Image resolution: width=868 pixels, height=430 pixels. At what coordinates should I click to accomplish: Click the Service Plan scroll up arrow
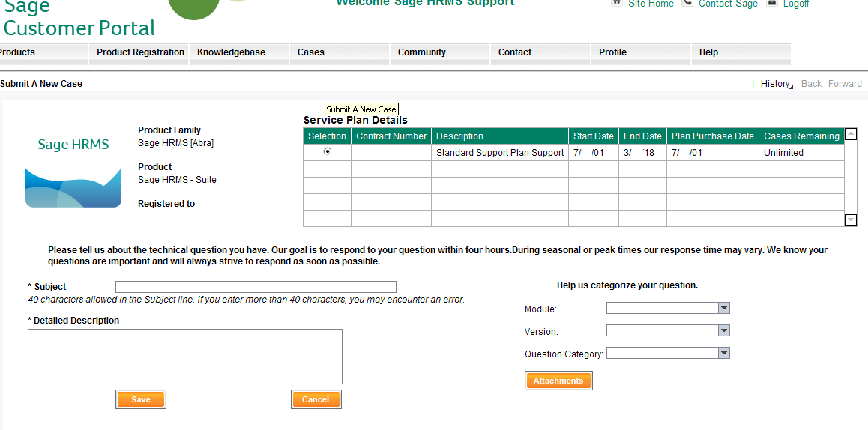pyautogui.click(x=850, y=135)
